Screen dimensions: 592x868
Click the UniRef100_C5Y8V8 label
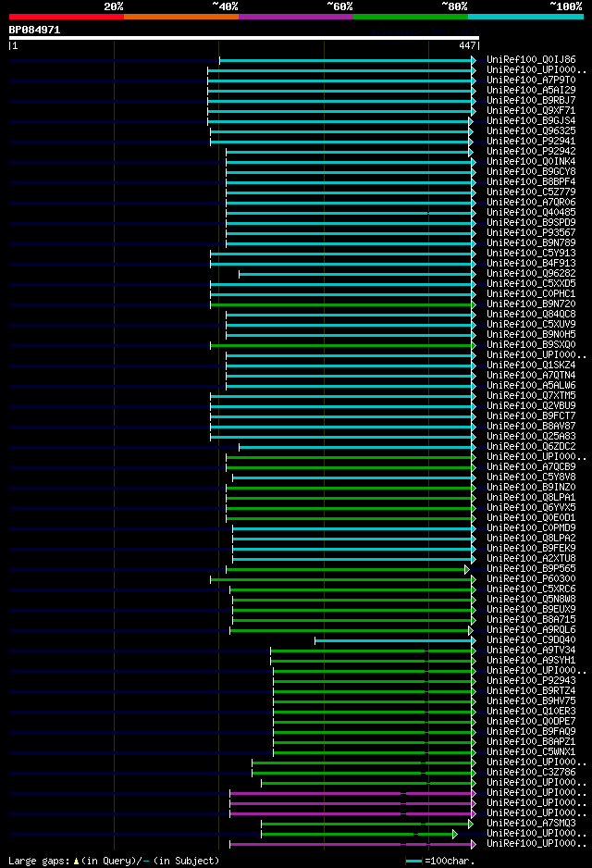click(x=531, y=477)
